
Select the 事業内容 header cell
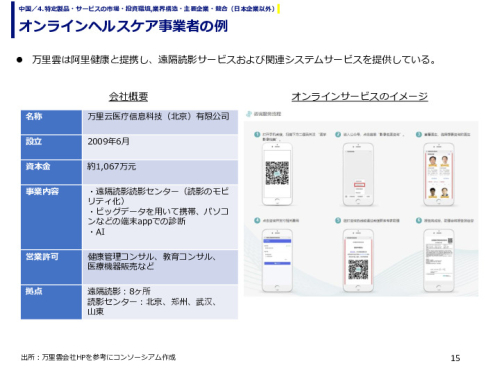pos(51,217)
